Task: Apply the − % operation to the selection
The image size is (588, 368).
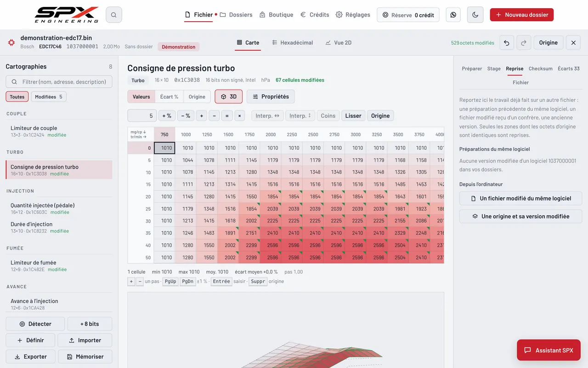Action: [x=186, y=116]
